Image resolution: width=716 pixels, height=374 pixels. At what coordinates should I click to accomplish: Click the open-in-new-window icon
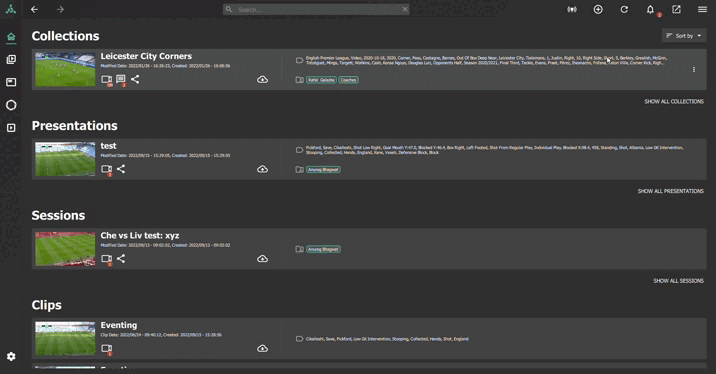(x=676, y=9)
